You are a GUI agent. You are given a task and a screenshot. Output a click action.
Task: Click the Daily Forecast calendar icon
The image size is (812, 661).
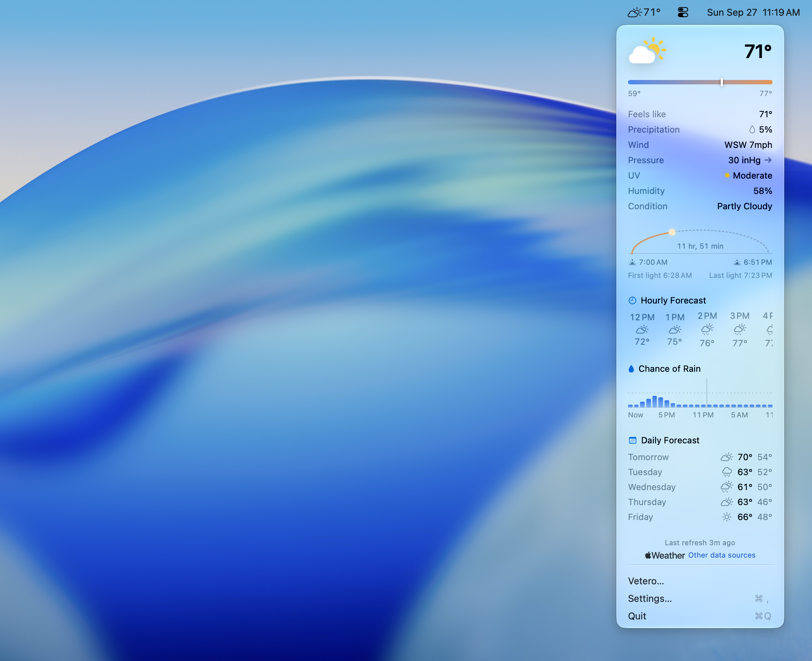click(633, 440)
